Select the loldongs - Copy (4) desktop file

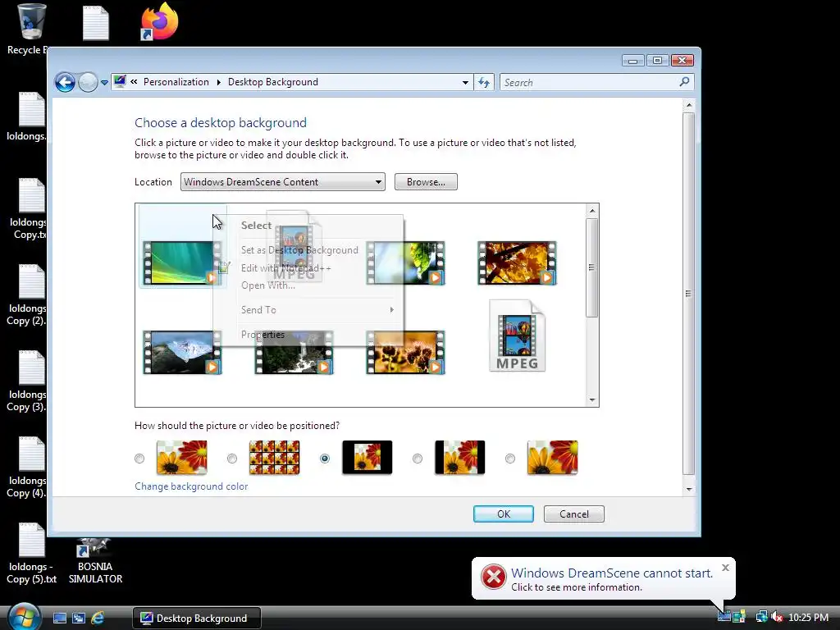click(x=27, y=467)
